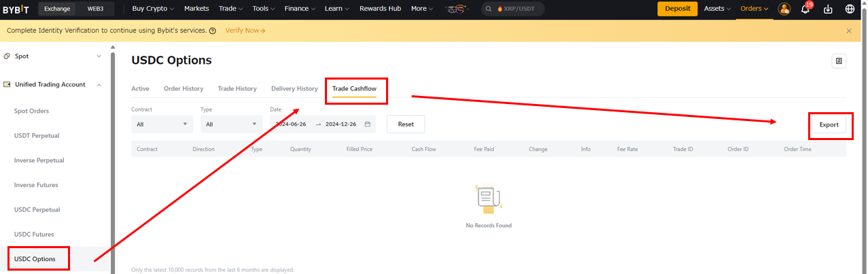Open the Learn dropdown menu
The width and height of the screenshot is (868, 274).
click(337, 9)
